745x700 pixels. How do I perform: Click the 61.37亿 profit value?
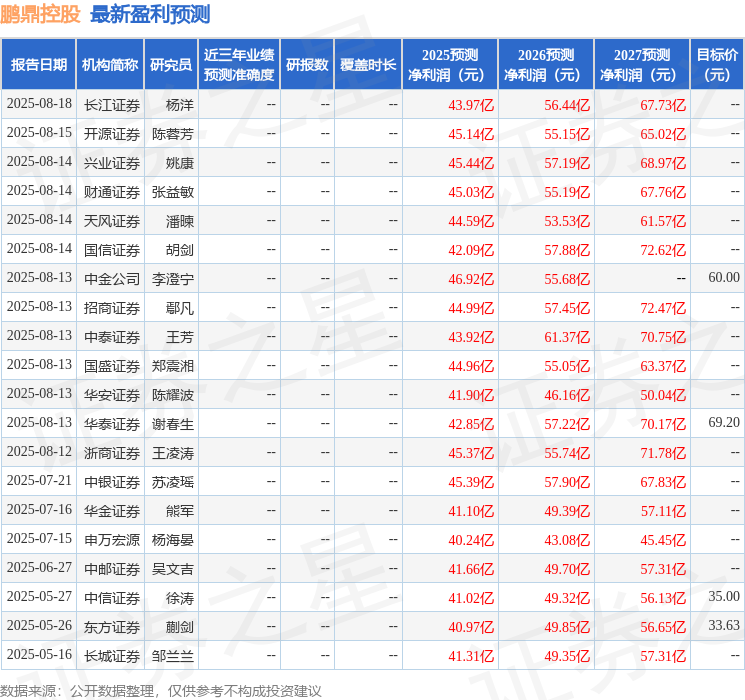coord(567,337)
